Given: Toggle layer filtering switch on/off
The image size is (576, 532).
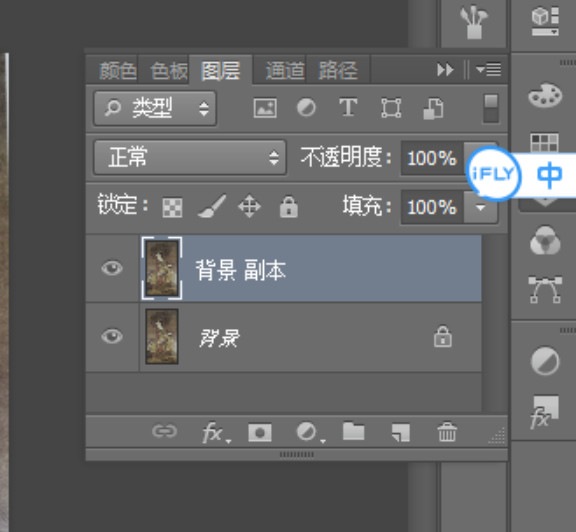Looking at the screenshot, I should [x=491, y=108].
